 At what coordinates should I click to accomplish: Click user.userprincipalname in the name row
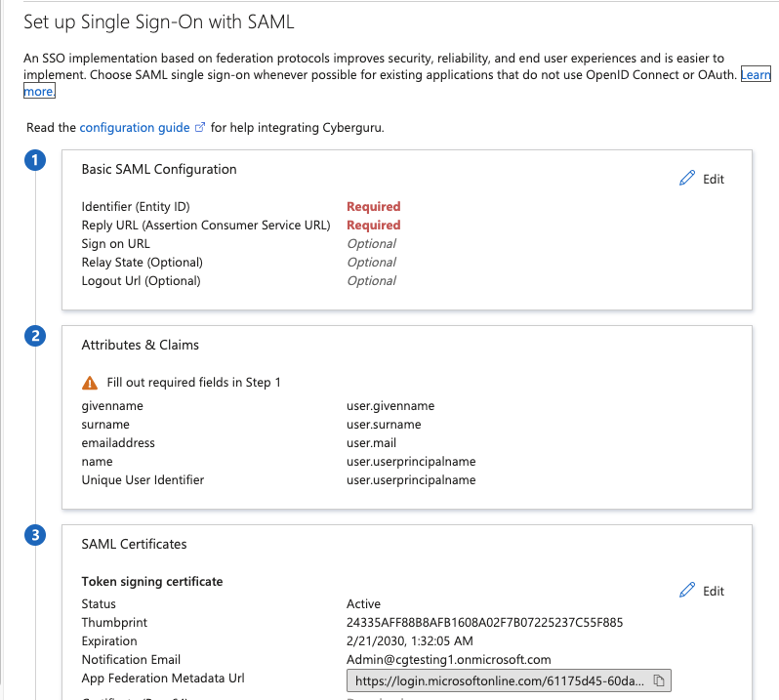tap(411, 462)
